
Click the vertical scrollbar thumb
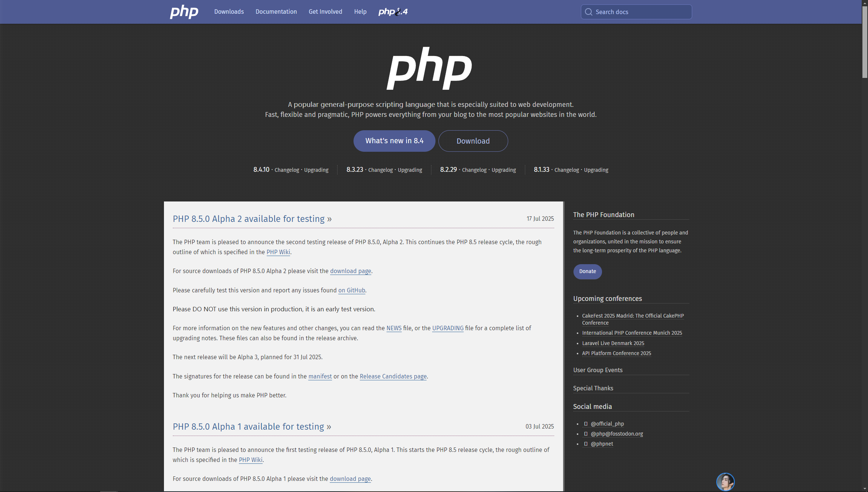click(x=865, y=42)
